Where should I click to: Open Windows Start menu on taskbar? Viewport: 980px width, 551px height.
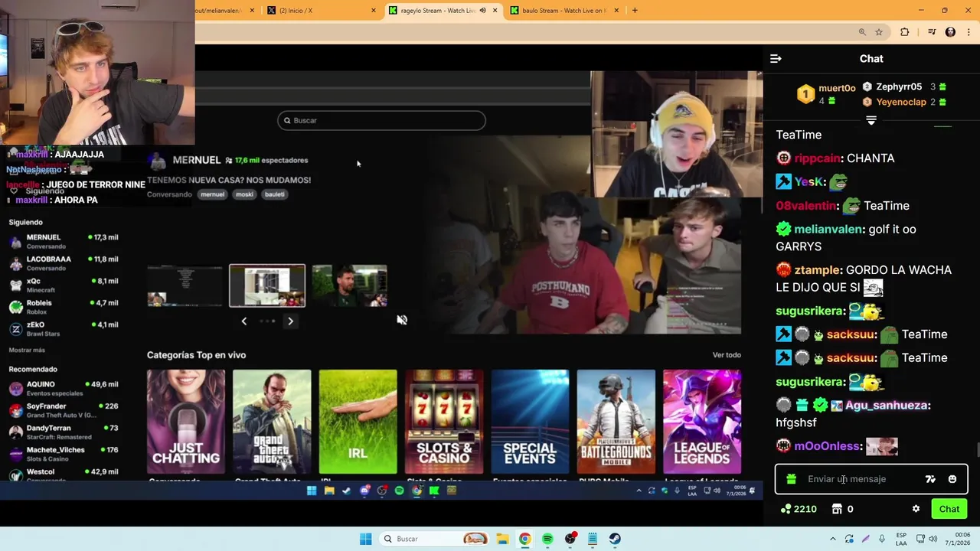tap(365, 539)
